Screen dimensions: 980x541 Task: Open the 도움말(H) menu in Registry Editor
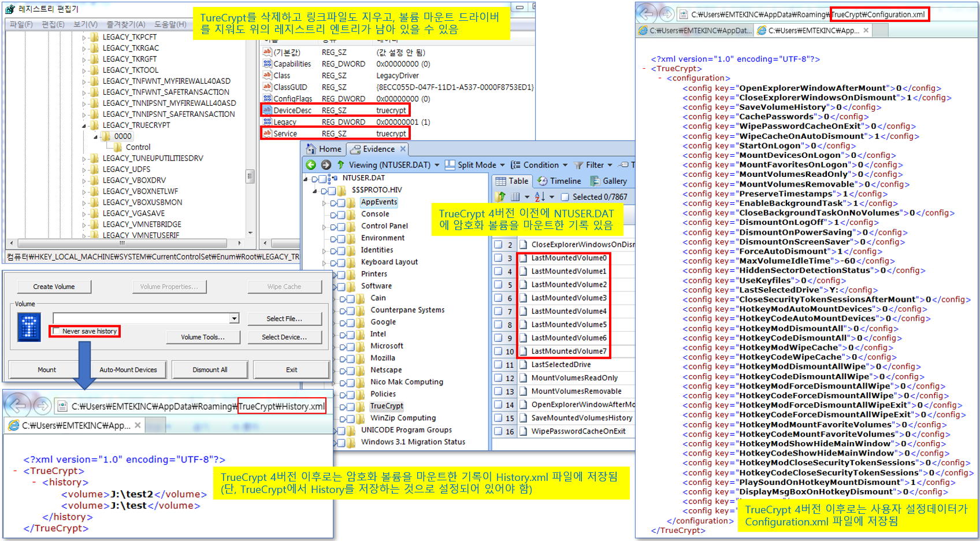click(x=170, y=24)
